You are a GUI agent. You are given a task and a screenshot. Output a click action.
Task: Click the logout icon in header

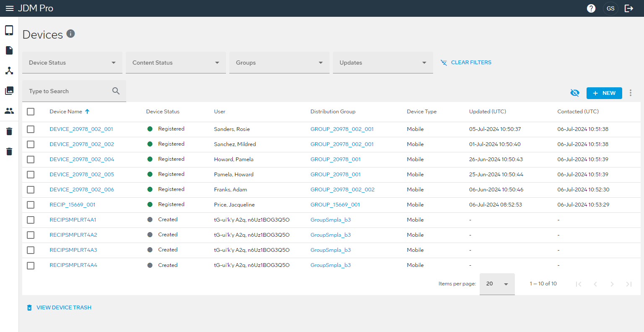(629, 8)
